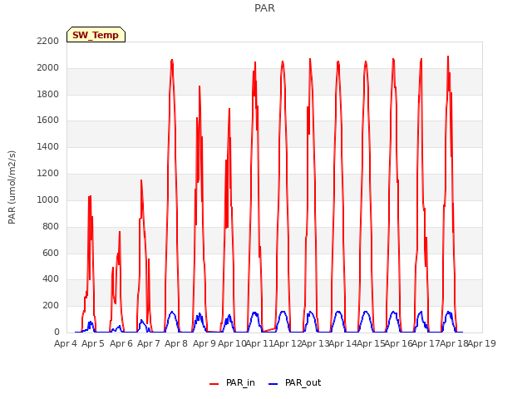Click the 1600 y-axis label
The image size is (532, 399).
tap(48, 120)
